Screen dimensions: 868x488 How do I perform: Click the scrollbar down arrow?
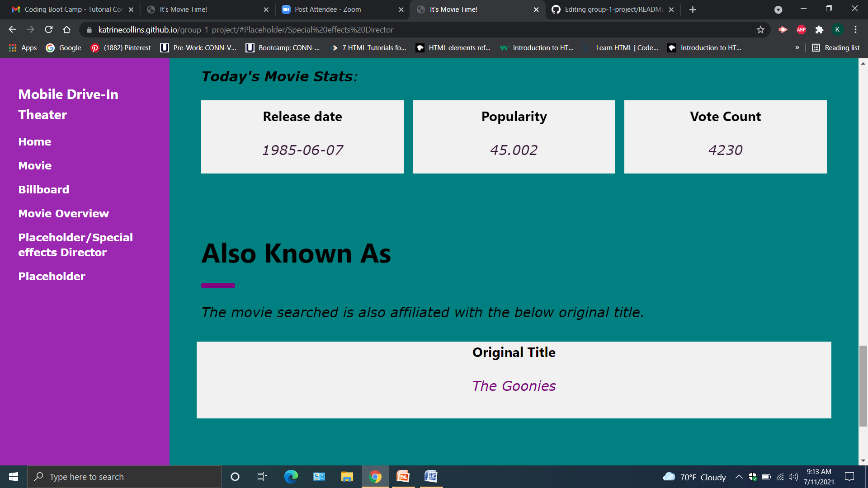(863, 461)
